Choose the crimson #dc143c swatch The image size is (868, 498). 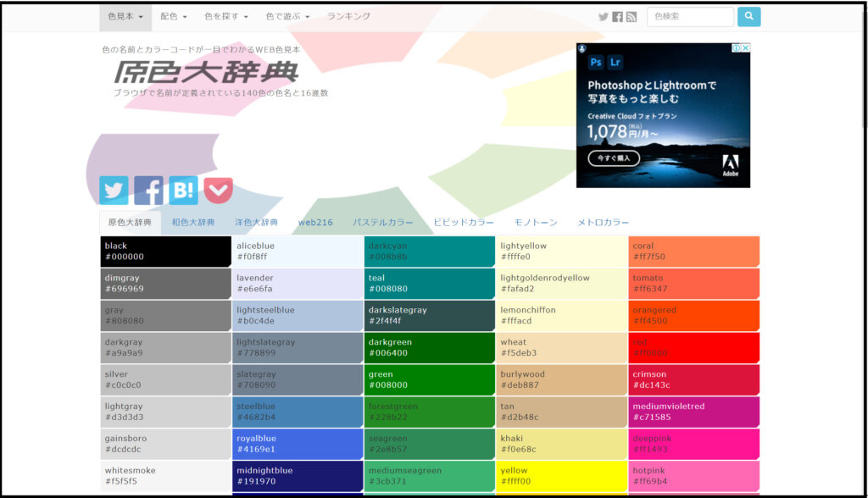pos(694,380)
